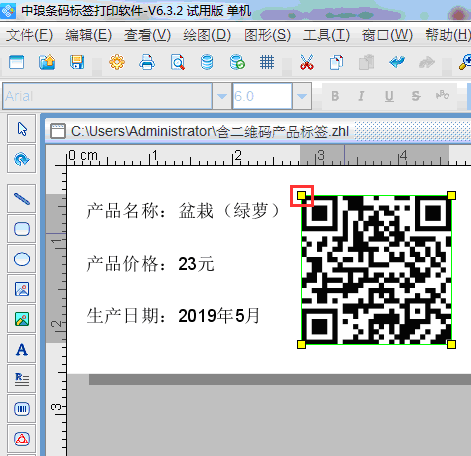The height and width of the screenshot is (456, 471).
Task: Select the barcode drawing tool
Action: 22,409
